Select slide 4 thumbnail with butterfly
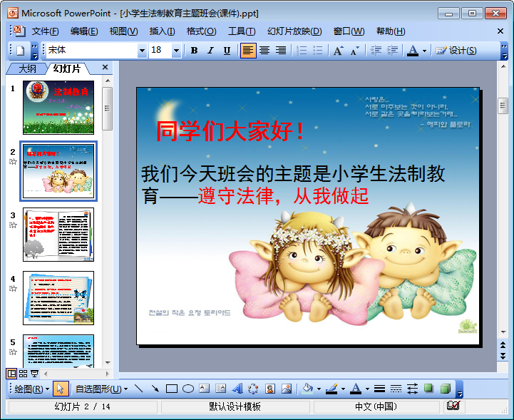Screen dimensions: 514x420 [x=58, y=298]
